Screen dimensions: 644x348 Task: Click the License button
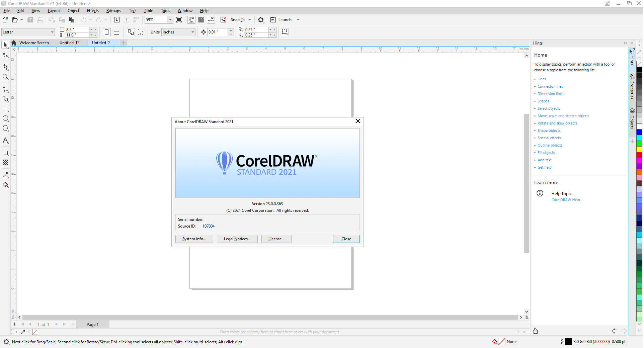pyautogui.click(x=276, y=239)
